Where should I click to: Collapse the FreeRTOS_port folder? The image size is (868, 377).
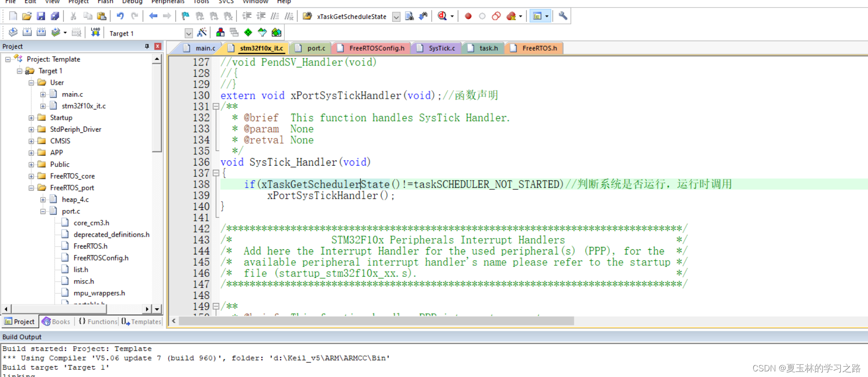pyautogui.click(x=31, y=188)
